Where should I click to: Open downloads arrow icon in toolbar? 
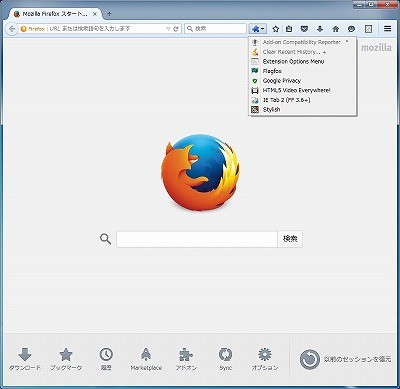click(320, 29)
